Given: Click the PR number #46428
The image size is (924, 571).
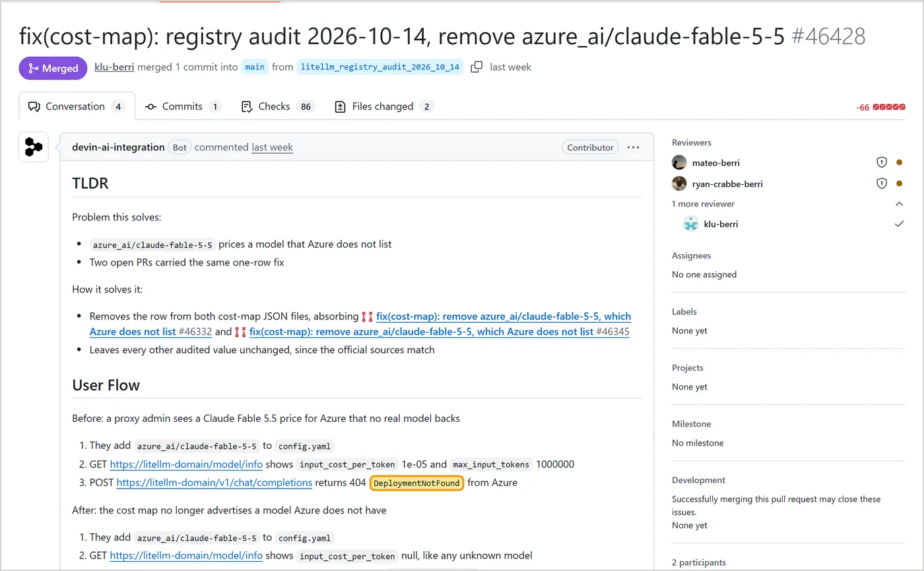Looking at the screenshot, I should click(828, 36).
